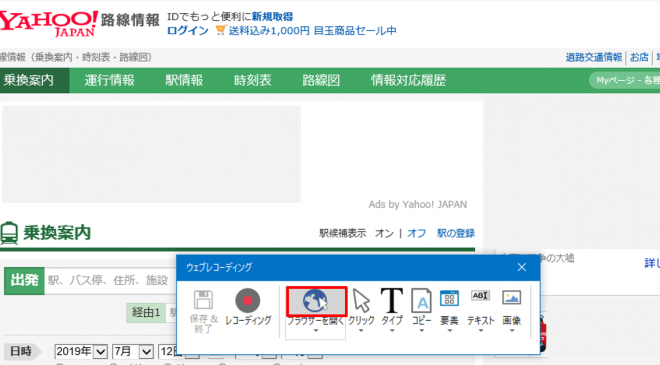Open the 送料込み1,000円 目玉商品セール中 link

click(312, 31)
